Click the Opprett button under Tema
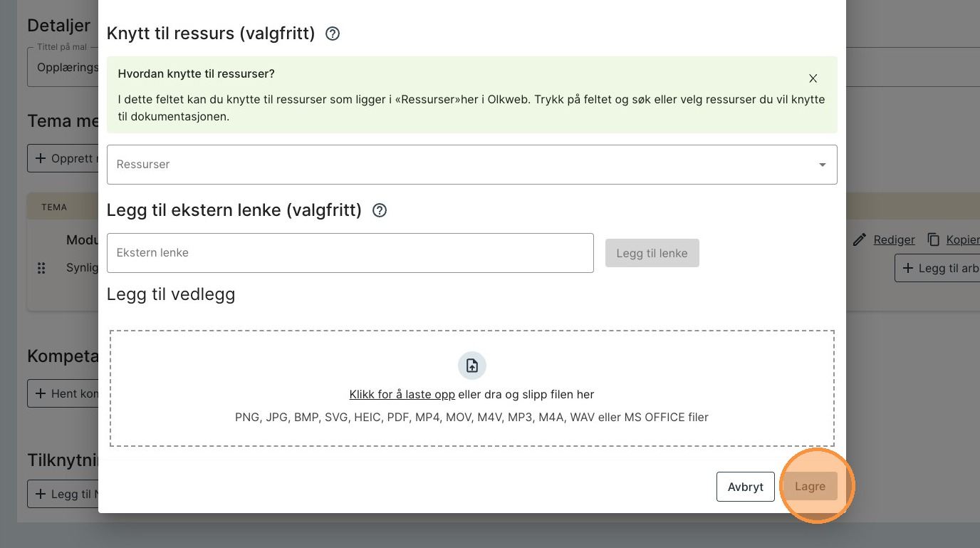Image resolution: width=980 pixels, height=548 pixels. point(64,158)
